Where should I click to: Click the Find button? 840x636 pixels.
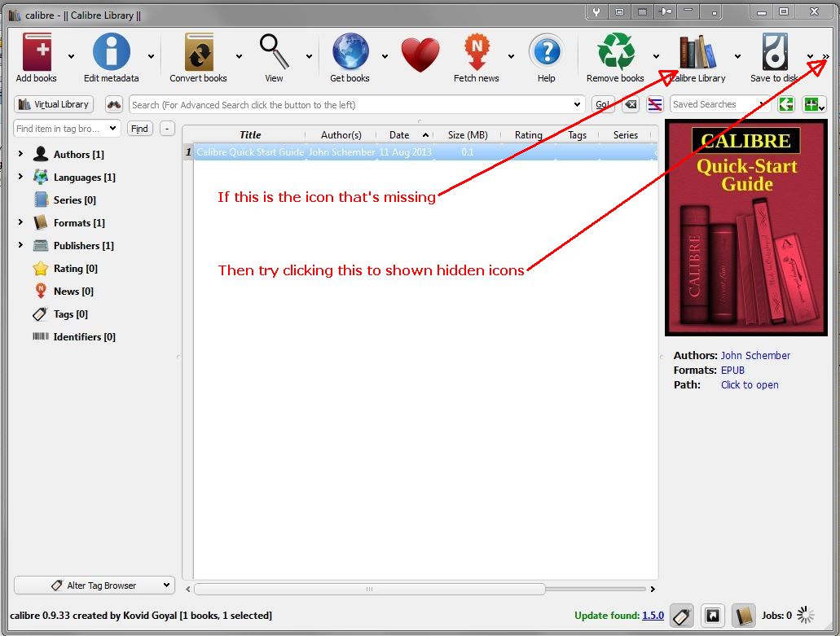[140, 129]
